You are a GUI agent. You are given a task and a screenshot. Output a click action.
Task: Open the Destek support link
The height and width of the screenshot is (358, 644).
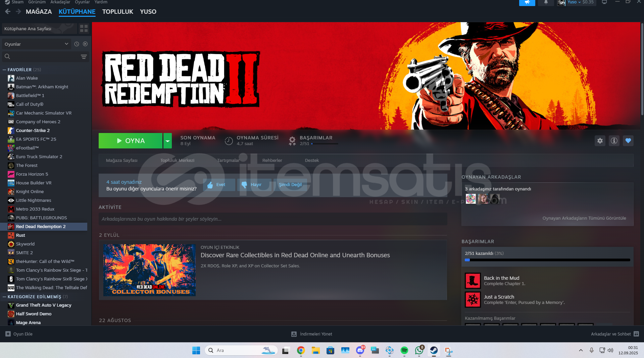coord(312,161)
